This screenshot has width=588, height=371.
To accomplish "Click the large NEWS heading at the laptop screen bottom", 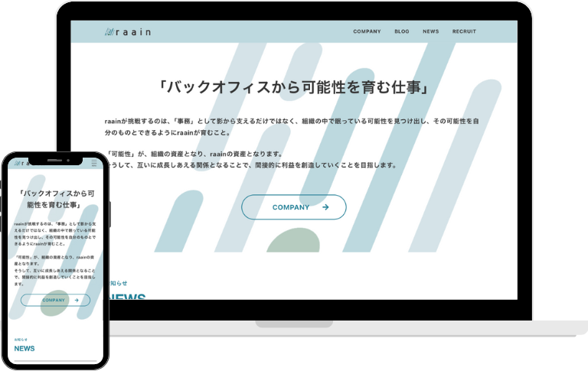I will (128, 296).
